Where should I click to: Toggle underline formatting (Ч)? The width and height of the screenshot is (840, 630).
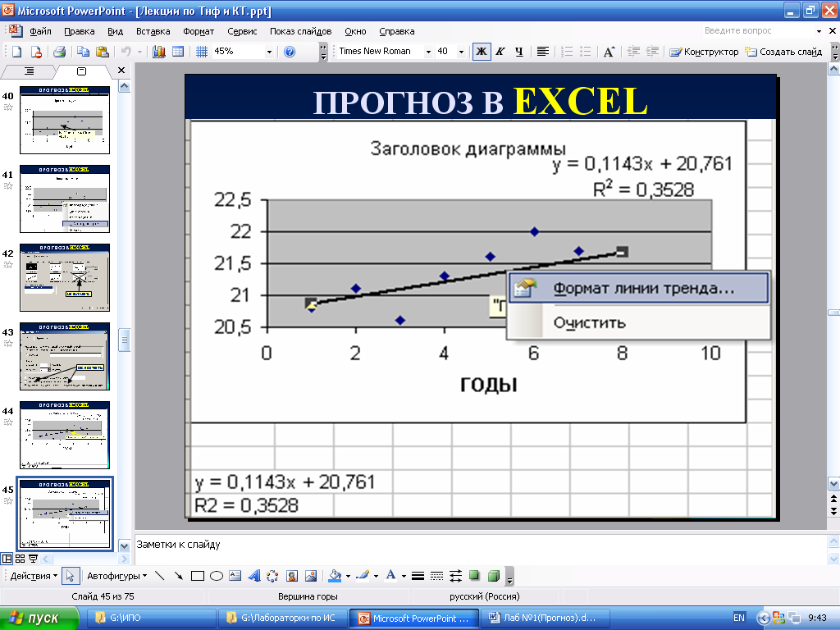pyautogui.click(x=519, y=52)
